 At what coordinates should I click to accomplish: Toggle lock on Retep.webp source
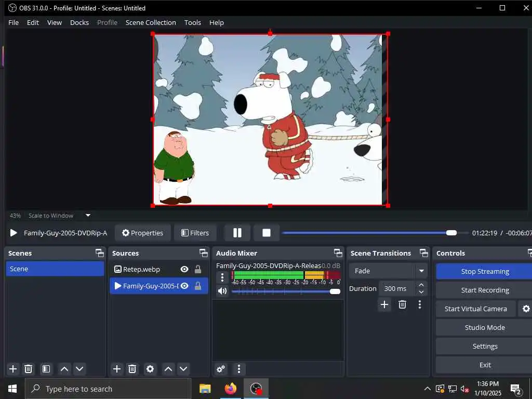point(198,269)
